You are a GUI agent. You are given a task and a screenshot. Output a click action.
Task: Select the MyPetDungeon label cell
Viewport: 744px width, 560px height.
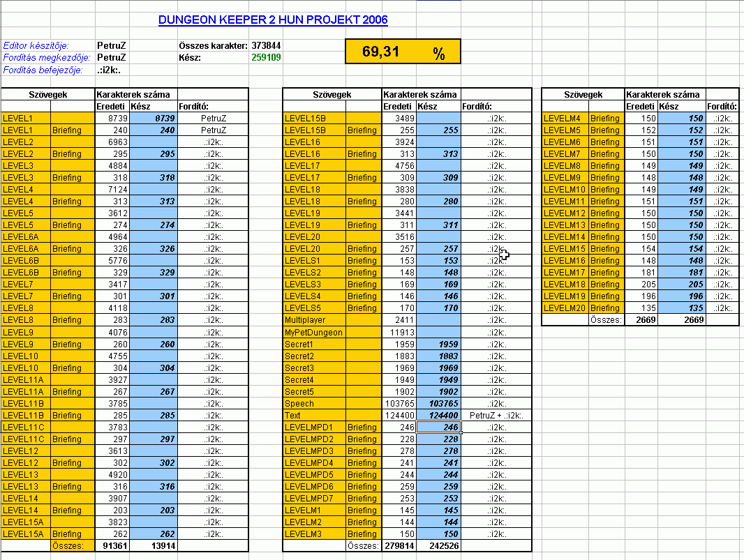pos(314,332)
